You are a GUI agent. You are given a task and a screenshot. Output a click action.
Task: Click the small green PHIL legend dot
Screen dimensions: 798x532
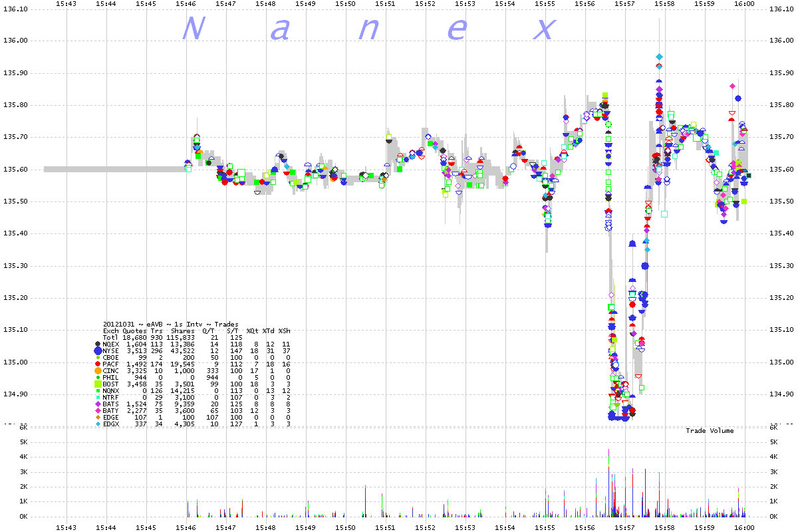coord(98,377)
